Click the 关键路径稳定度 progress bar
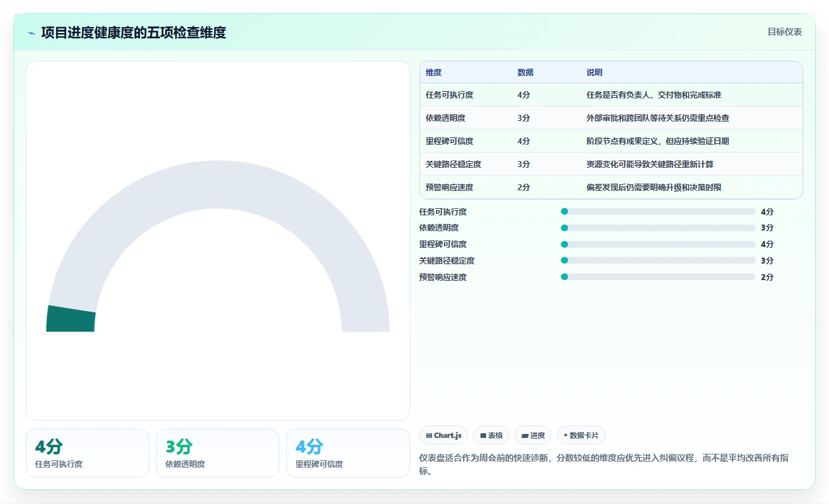Image resolution: width=829 pixels, height=504 pixels. pos(658,260)
